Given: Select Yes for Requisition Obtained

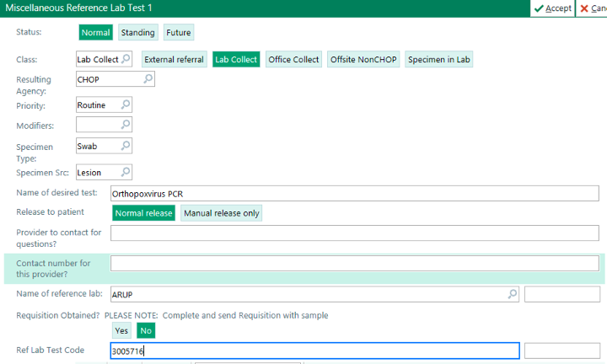Looking at the screenshot, I should coord(121,331).
